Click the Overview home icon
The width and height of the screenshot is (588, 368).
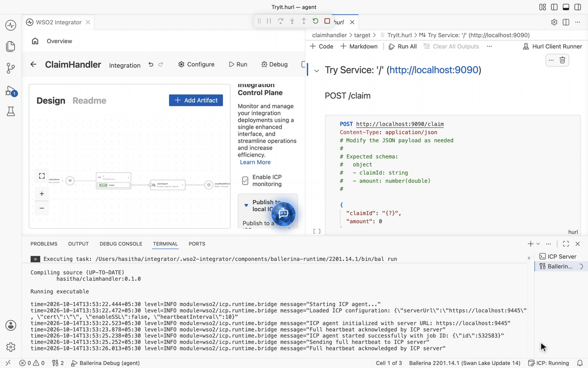pos(35,41)
